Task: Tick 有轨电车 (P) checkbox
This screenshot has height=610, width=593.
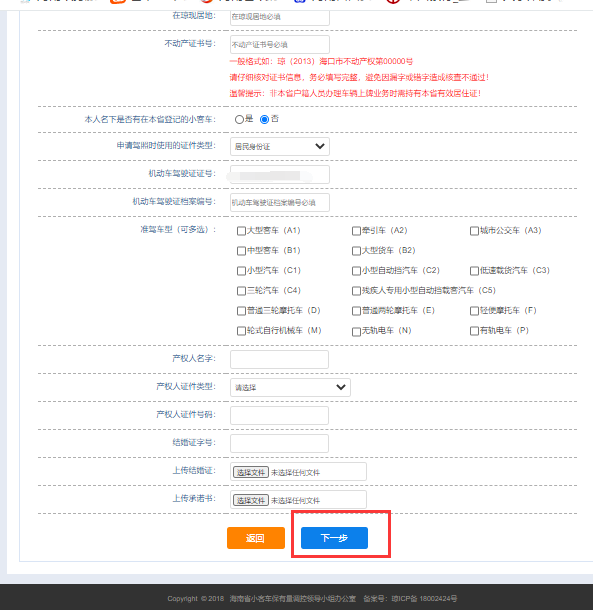Action: pos(474,331)
